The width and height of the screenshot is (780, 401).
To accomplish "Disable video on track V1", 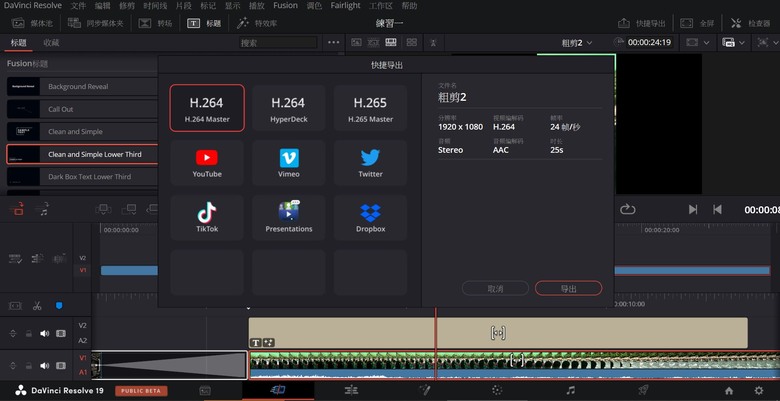I will (x=61, y=366).
